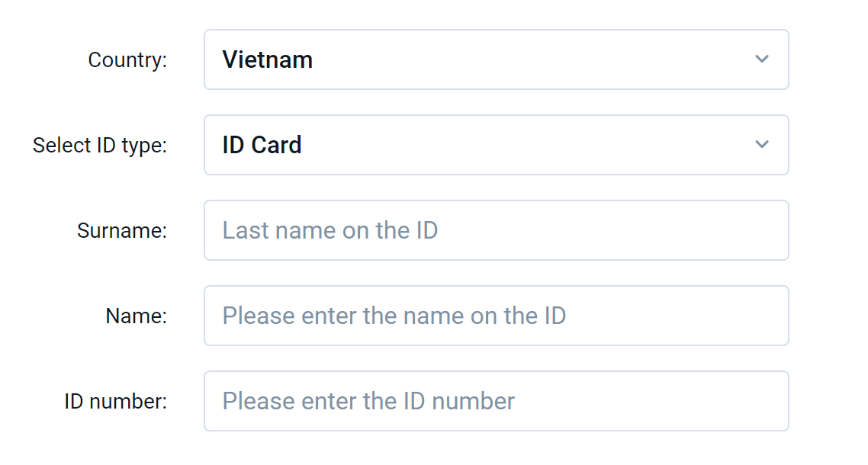868x465 pixels.
Task: Click the 'Last name on the ID' placeholder
Action: 330,230
